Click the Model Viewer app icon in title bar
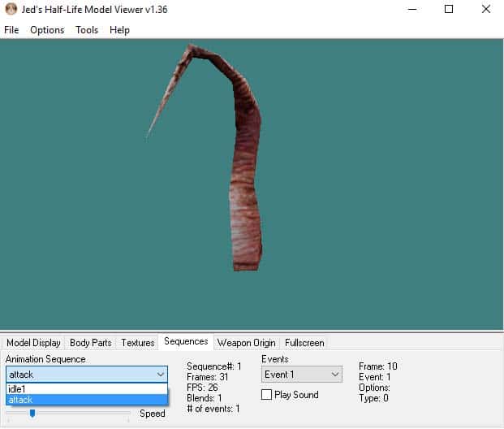 (x=11, y=9)
